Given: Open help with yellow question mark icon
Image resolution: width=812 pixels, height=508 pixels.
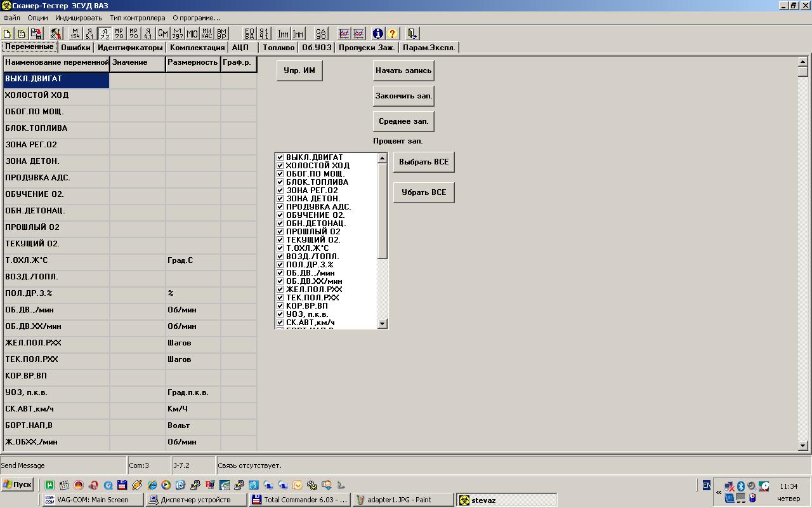Looking at the screenshot, I should (393, 34).
